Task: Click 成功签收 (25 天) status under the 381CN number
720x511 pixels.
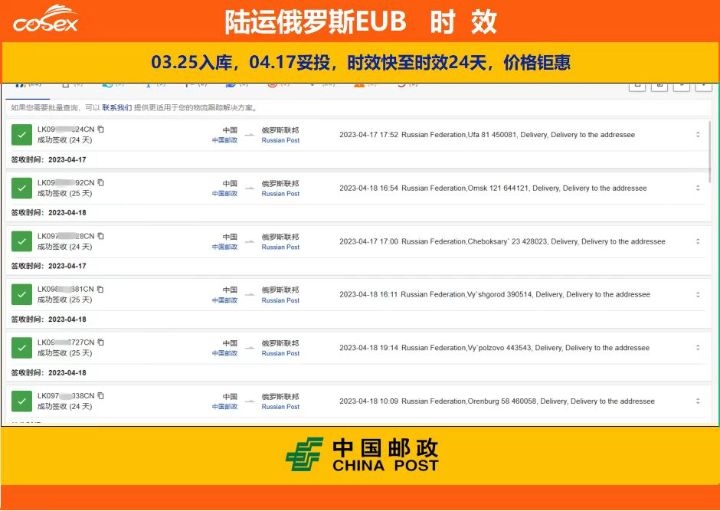Action: pos(65,300)
